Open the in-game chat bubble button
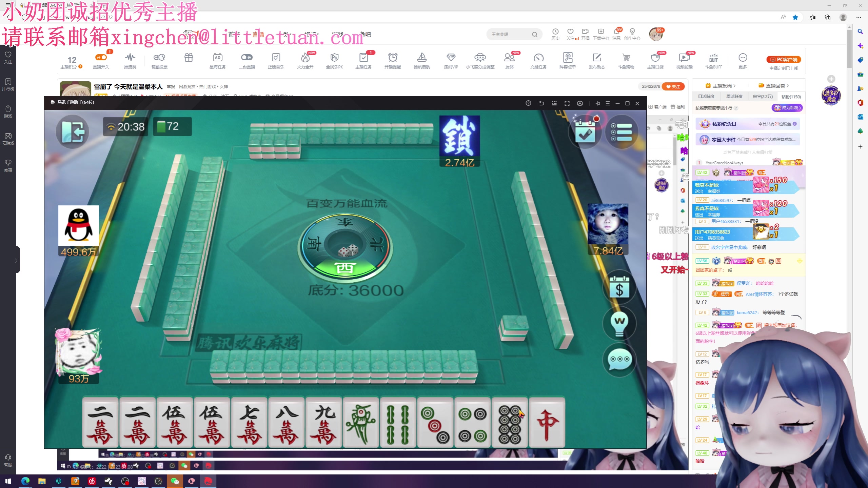This screenshot has width=868, height=488. pyautogui.click(x=619, y=359)
